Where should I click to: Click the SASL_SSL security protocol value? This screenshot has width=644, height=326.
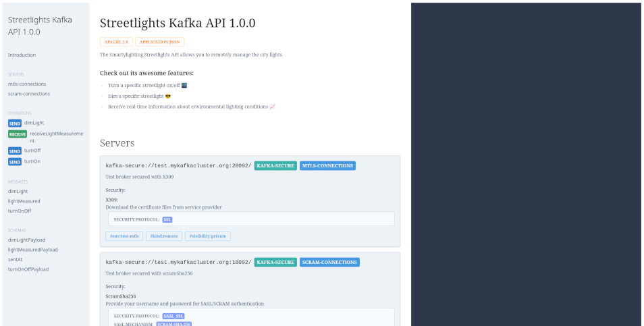[x=173, y=316]
